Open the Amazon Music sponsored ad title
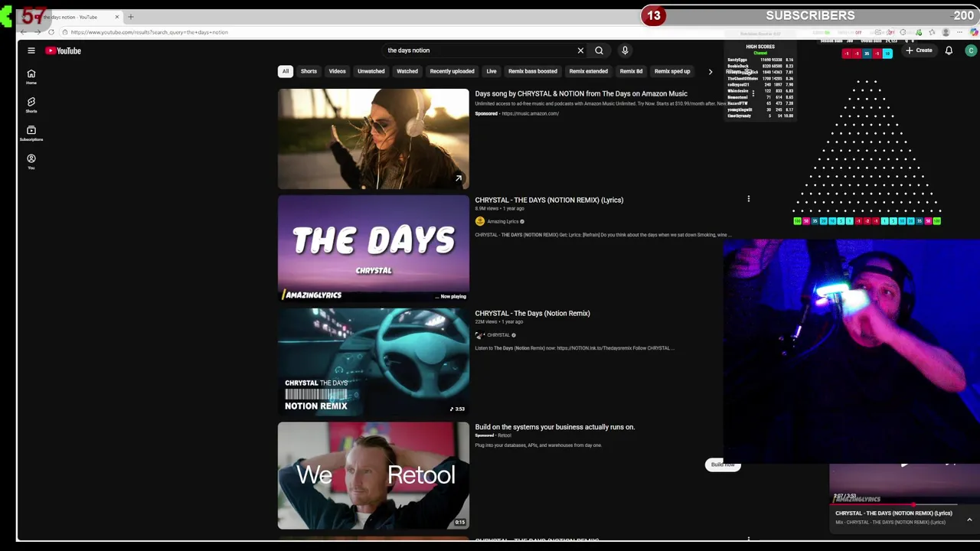Screen dimensions: 980x551 581,93
